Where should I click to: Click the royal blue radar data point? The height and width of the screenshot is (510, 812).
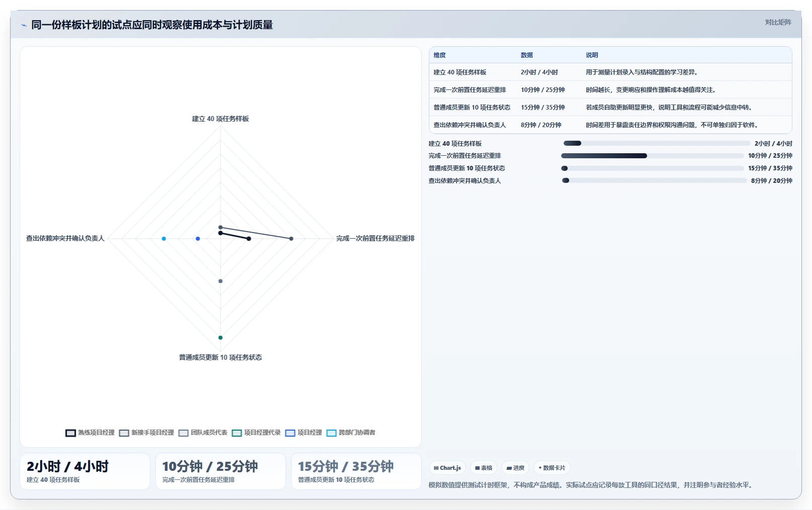(x=198, y=239)
